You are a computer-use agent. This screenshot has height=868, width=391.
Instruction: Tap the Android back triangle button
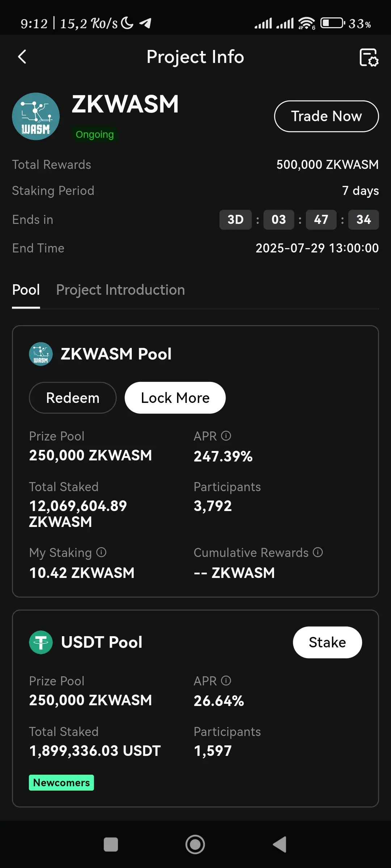point(280,844)
